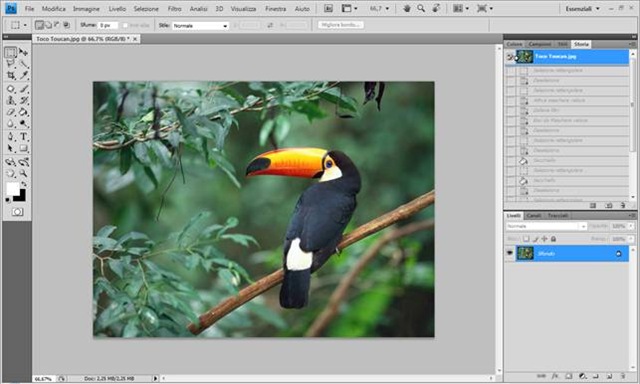Click the Migliora bordo button
The image size is (640, 384).
tap(340, 25)
